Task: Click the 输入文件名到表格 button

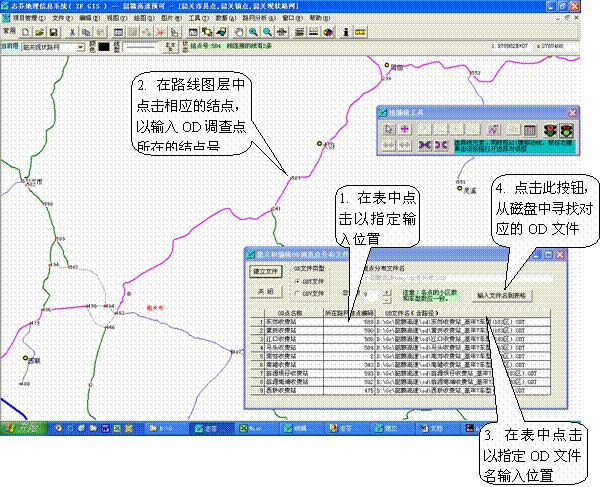Action: pos(501,295)
